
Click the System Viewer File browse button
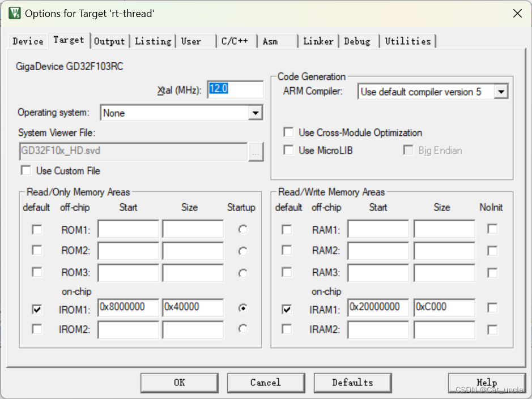256,151
